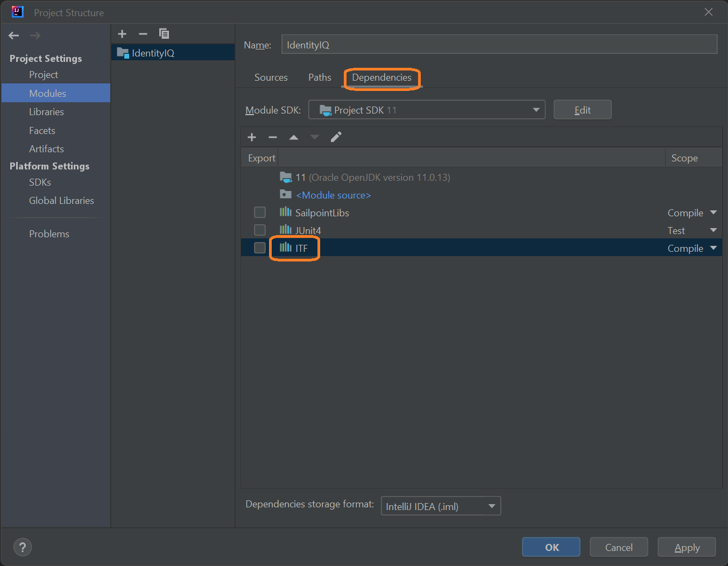Image resolution: width=728 pixels, height=566 pixels.
Task: Open Project settings section
Action: [x=44, y=75]
